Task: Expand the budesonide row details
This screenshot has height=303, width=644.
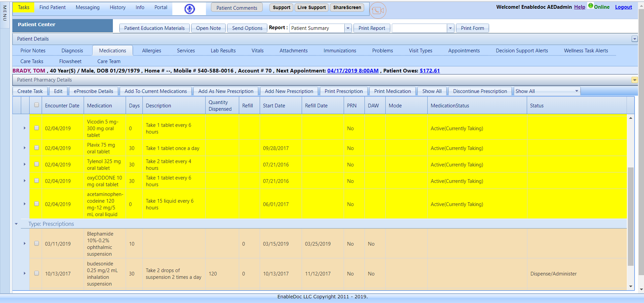Action: 25,273
